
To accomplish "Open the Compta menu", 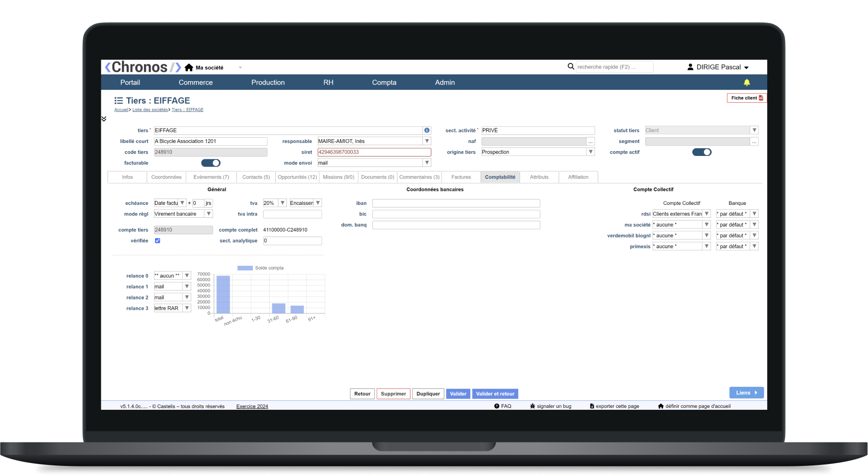I will (384, 83).
